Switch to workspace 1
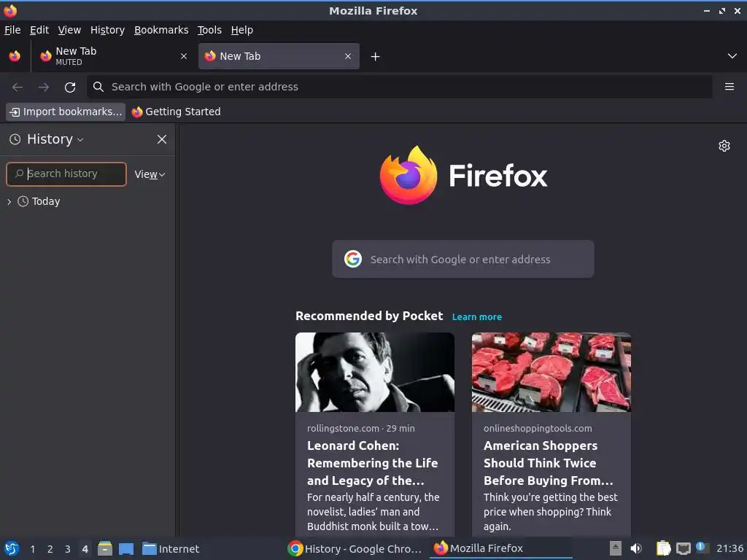Screen dimensions: 747x560 click(x=32, y=549)
